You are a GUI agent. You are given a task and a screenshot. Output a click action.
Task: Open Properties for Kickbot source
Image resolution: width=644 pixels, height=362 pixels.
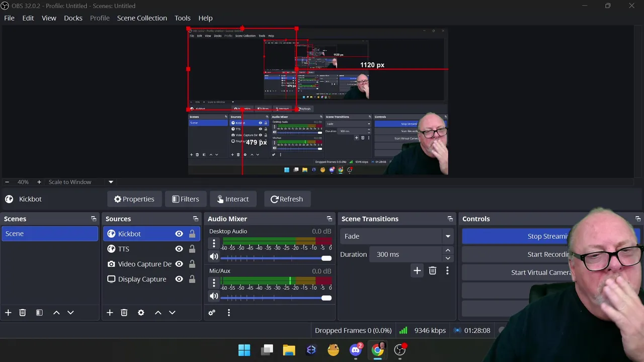click(x=134, y=199)
